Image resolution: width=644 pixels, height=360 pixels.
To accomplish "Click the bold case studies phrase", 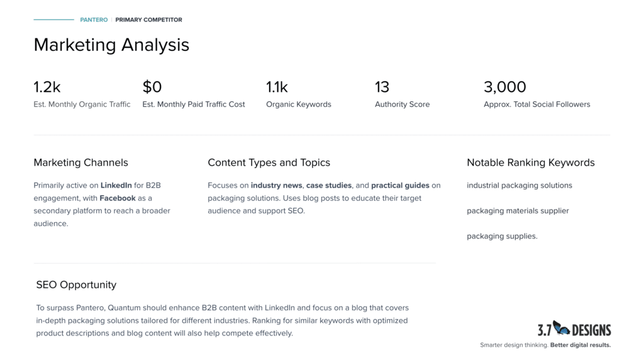I will pos(329,186).
